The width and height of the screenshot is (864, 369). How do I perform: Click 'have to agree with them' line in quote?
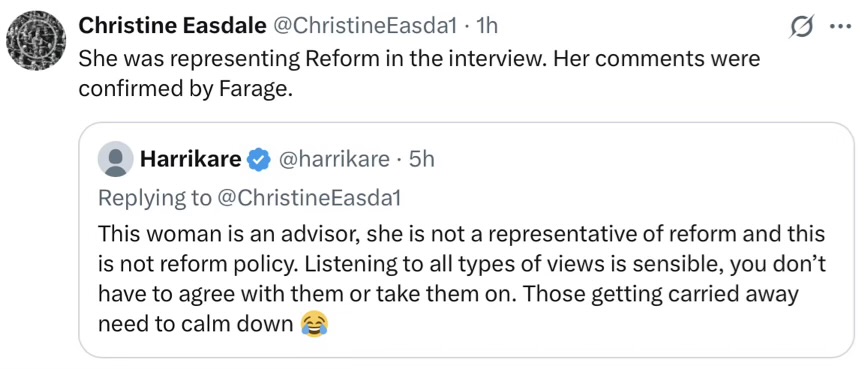pyautogui.click(x=448, y=295)
